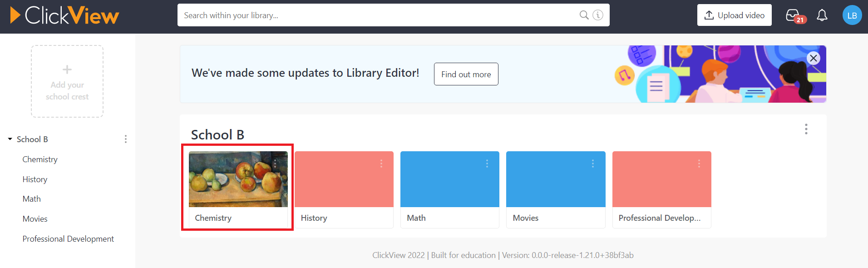Open the notifications bell
The width and height of the screenshot is (868, 268).
point(822,15)
